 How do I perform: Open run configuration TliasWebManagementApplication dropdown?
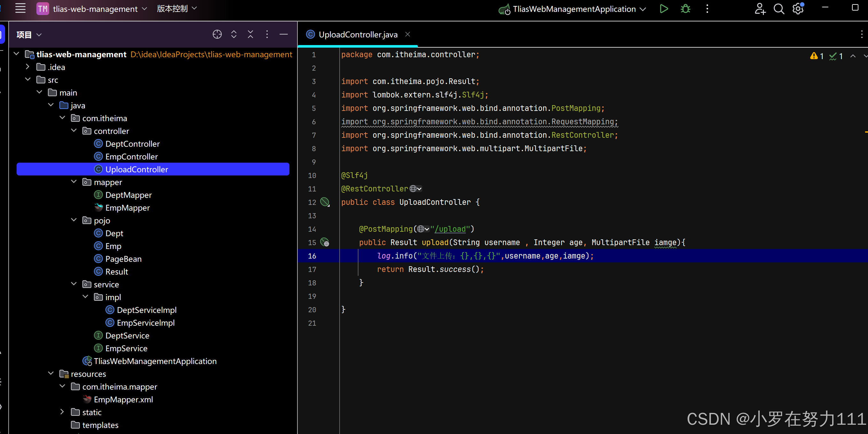click(x=573, y=9)
